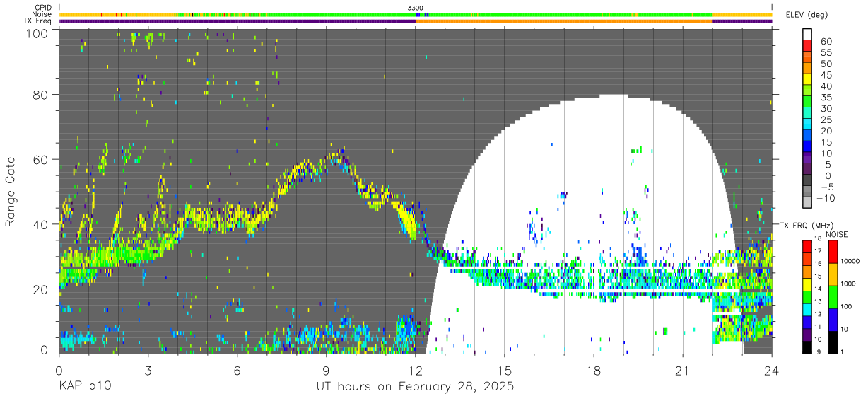Click the '3300' CPID value
The image size is (868, 401).
tap(416, 8)
